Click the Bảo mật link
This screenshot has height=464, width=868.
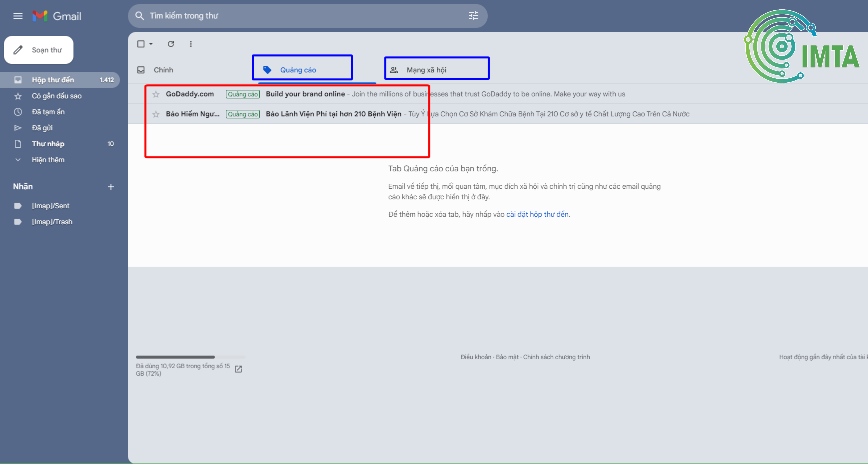tap(507, 357)
